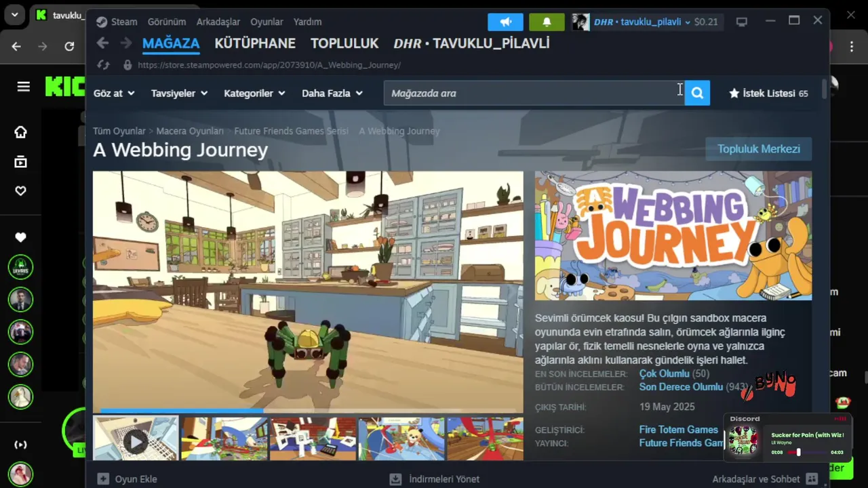868x488 pixels.
Task: Click the Suicide Squad album art in Discord overlay
Action: (743, 441)
